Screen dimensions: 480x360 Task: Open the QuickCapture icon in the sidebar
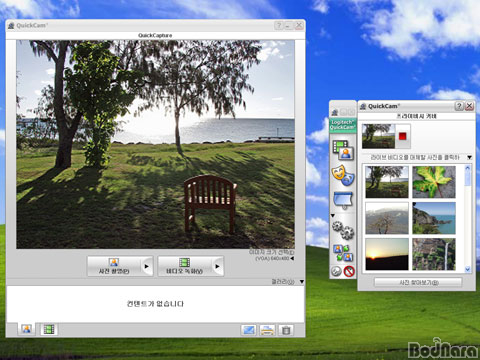click(x=343, y=150)
